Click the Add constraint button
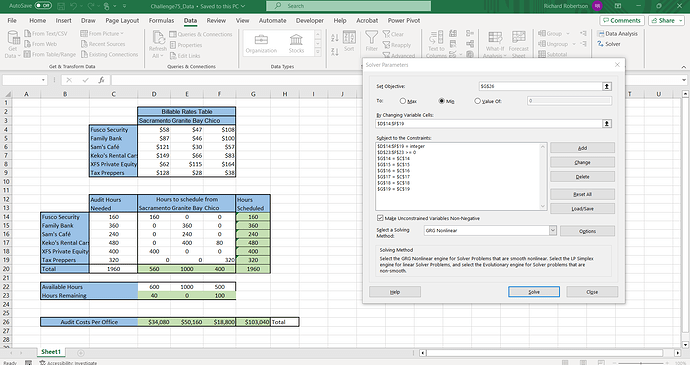Viewport: 690px width, 365px height. click(x=582, y=148)
